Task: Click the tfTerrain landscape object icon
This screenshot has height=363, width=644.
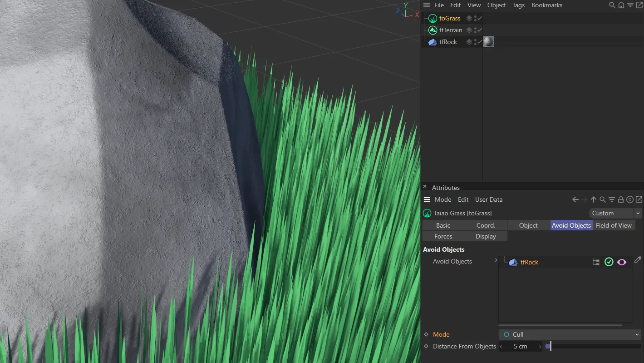Action: coord(433,30)
